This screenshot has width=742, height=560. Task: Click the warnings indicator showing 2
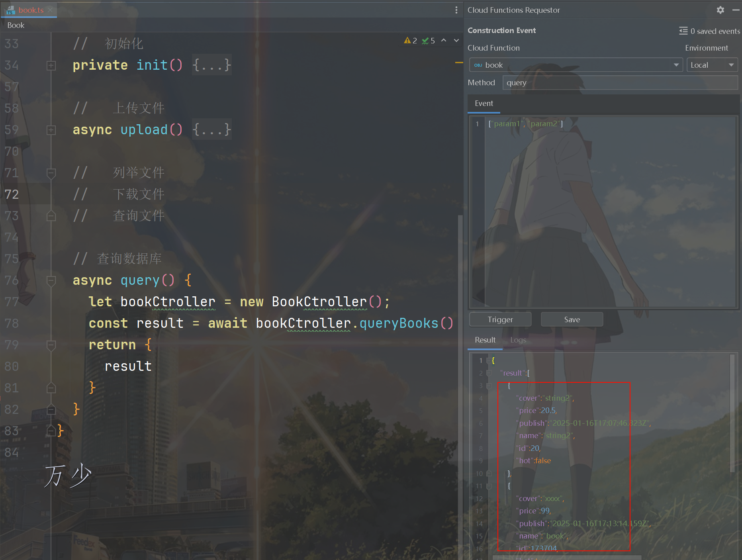[x=410, y=41]
